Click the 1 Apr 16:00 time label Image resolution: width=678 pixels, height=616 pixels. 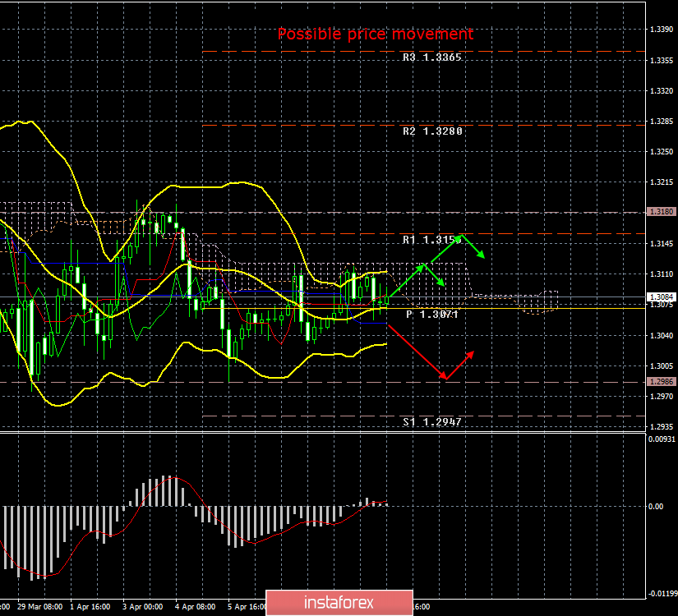point(90,606)
